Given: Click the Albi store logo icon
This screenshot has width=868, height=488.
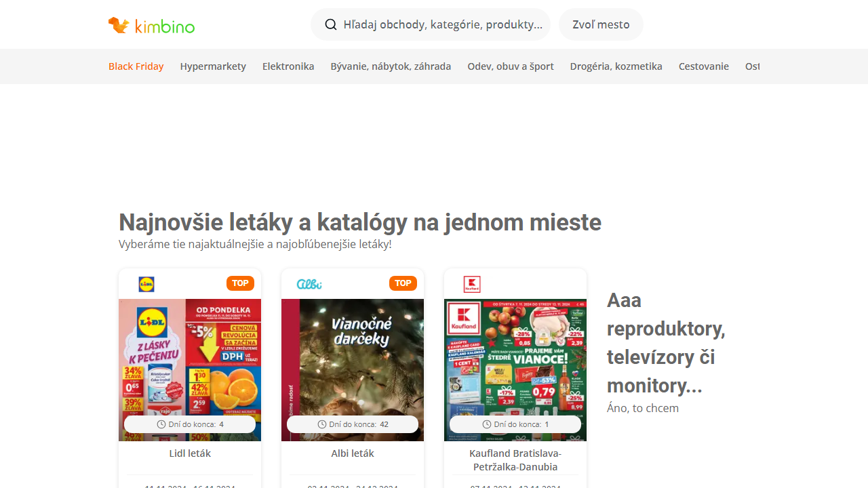Looking at the screenshot, I should coord(309,284).
